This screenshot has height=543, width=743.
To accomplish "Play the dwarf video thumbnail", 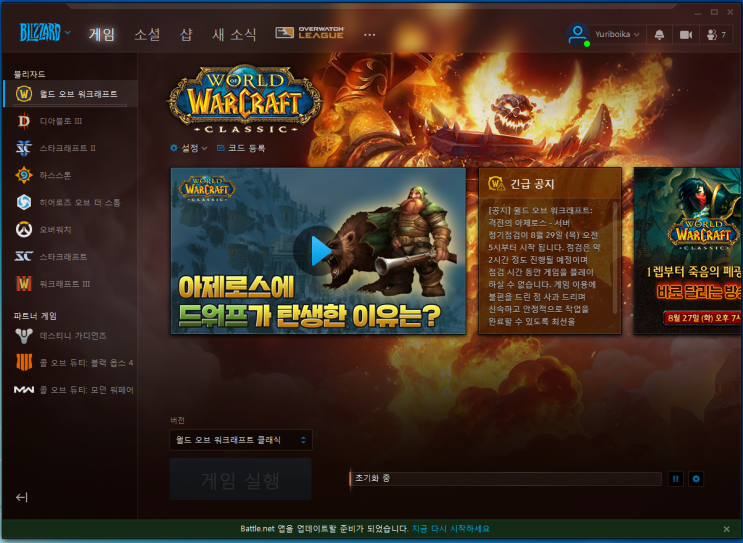I will [318, 251].
